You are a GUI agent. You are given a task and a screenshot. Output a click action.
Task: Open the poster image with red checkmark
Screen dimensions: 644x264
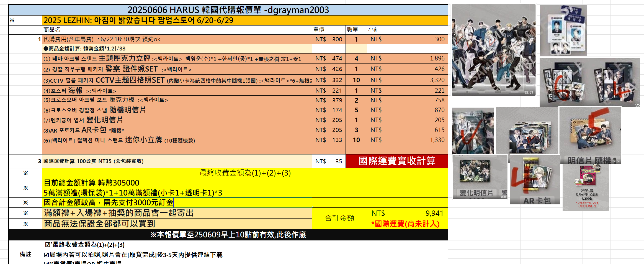click(x=473, y=131)
